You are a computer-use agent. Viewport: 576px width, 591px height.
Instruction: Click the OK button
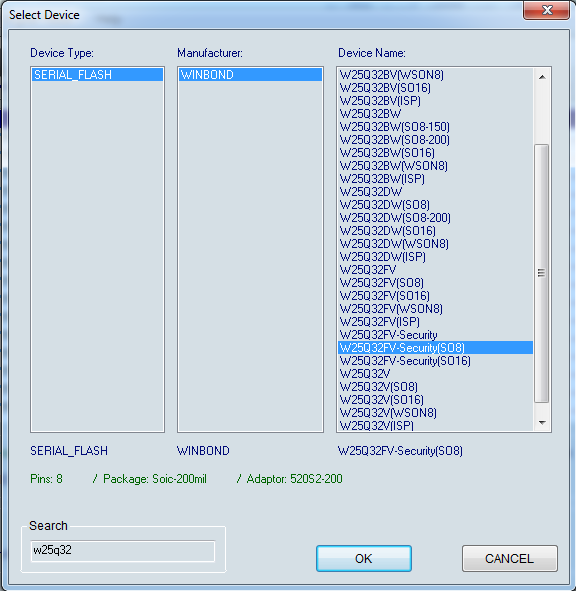(364, 558)
